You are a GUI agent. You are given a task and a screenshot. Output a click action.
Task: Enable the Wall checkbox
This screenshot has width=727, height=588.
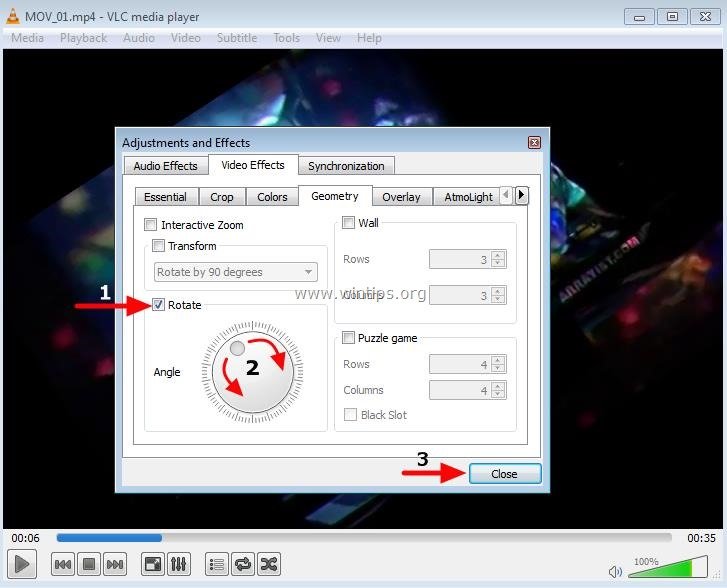pos(348,223)
